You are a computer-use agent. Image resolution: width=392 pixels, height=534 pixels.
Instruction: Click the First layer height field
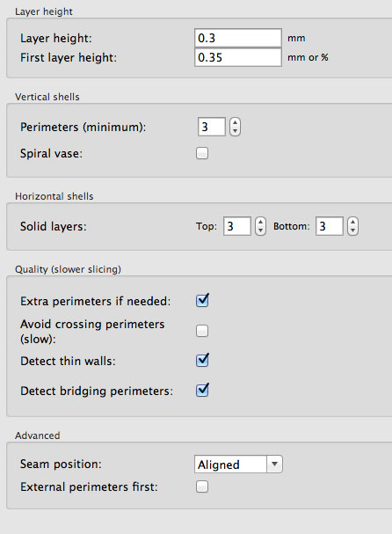(238, 57)
